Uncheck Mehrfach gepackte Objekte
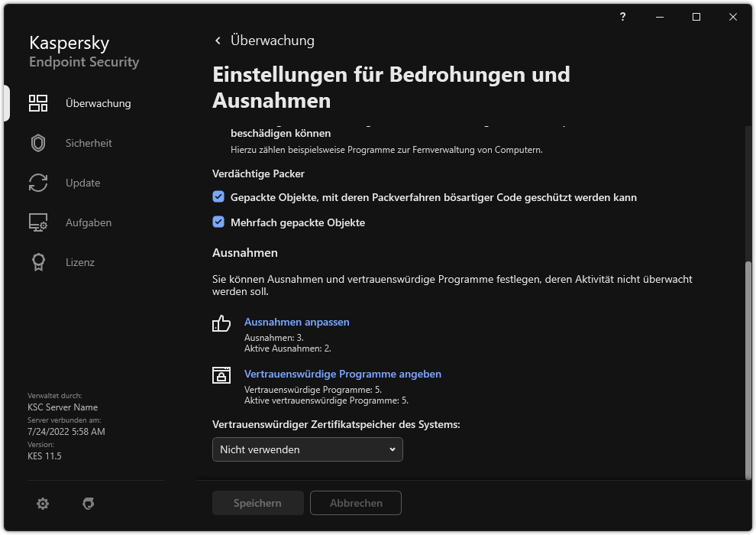The image size is (756, 535). click(x=218, y=222)
